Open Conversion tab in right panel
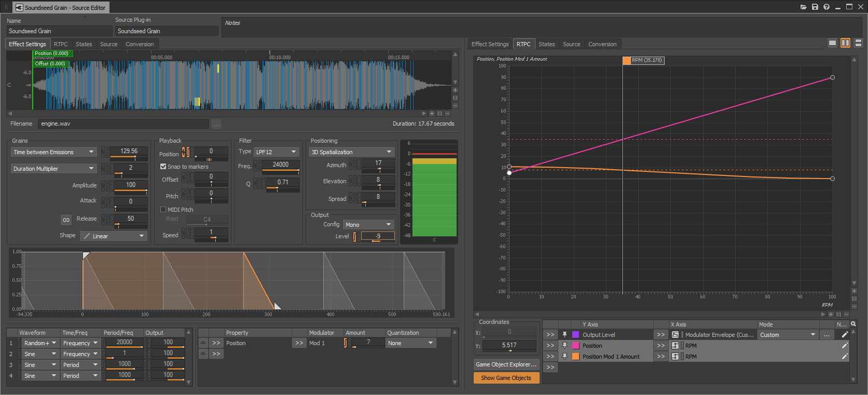 (x=602, y=44)
